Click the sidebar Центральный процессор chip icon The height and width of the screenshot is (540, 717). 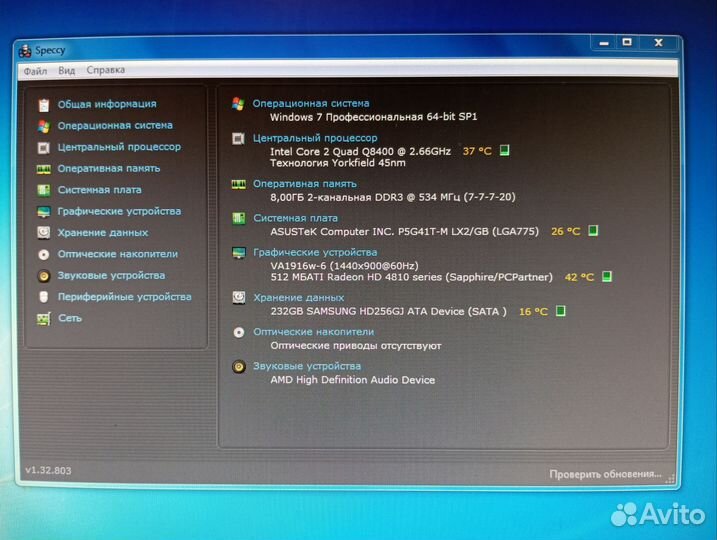click(x=43, y=148)
